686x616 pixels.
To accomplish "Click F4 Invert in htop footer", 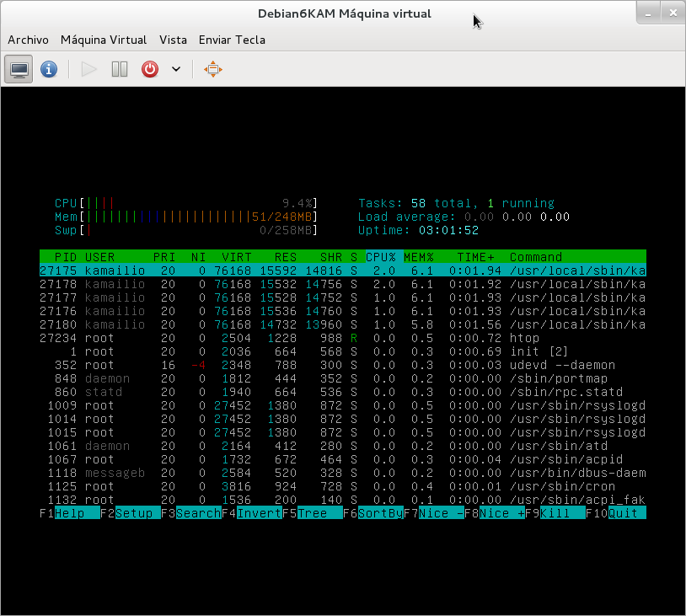I will pyautogui.click(x=252, y=512).
